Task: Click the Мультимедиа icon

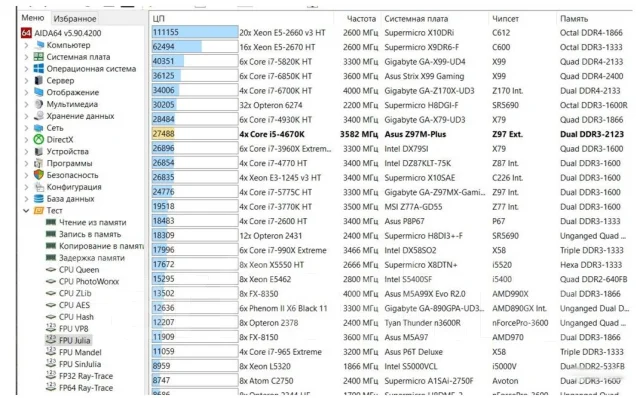Action: pyautogui.click(x=39, y=104)
